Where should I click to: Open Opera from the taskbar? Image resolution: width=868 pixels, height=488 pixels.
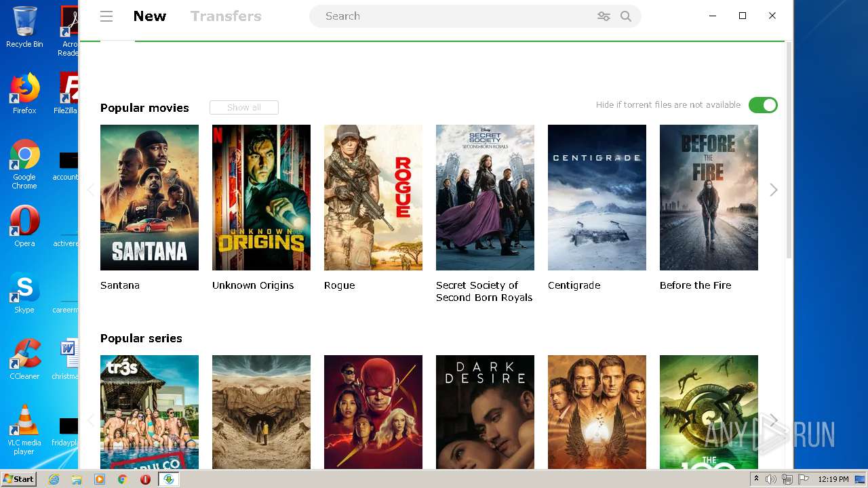click(x=145, y=479)
